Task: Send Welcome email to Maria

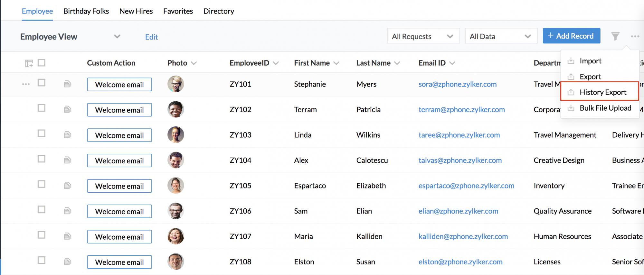Action: click(119, 237)
